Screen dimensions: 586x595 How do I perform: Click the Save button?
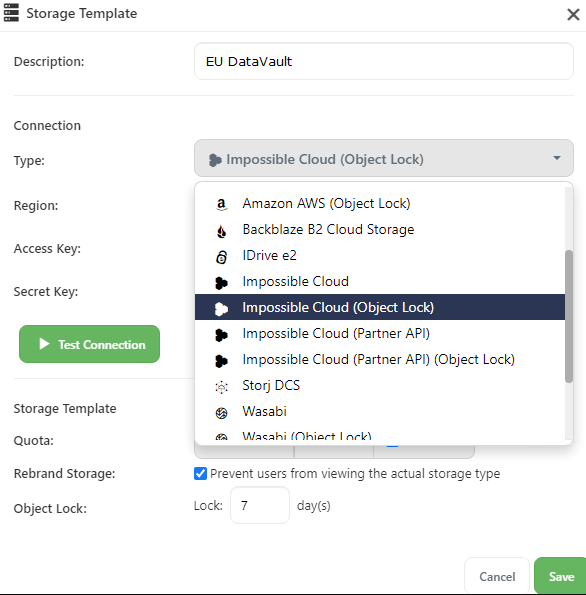(560, 576)
